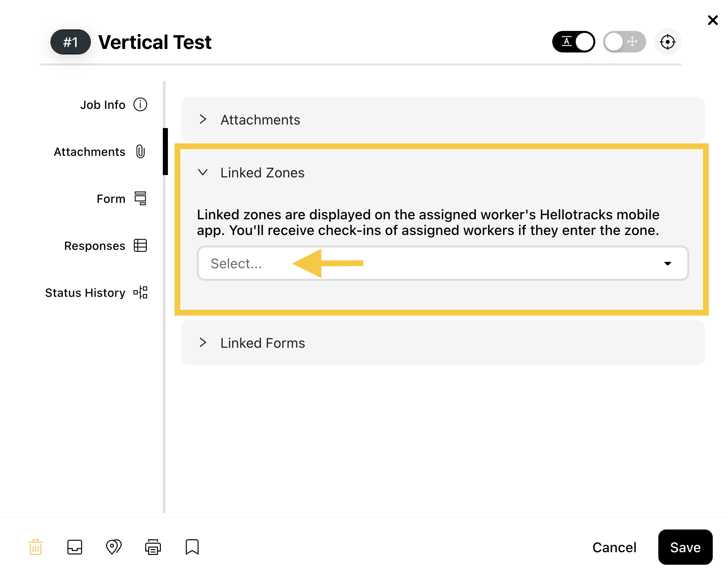Click the #1 job number badge
Viewport: 728px width, 571px height.
point(71,42)
